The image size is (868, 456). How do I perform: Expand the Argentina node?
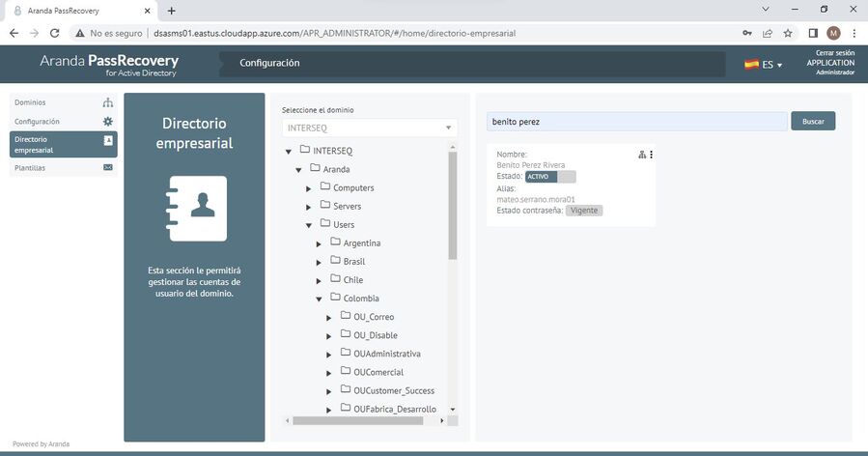coord(319,243)
